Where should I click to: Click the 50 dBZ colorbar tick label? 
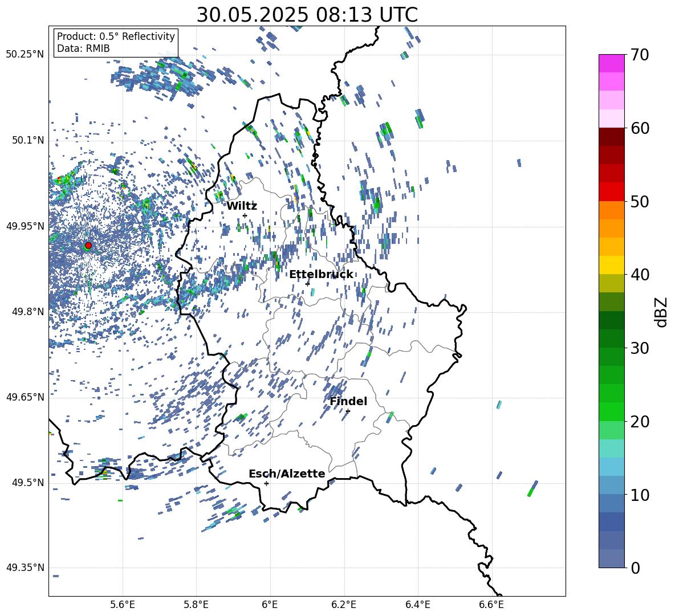tap(640, 201)
